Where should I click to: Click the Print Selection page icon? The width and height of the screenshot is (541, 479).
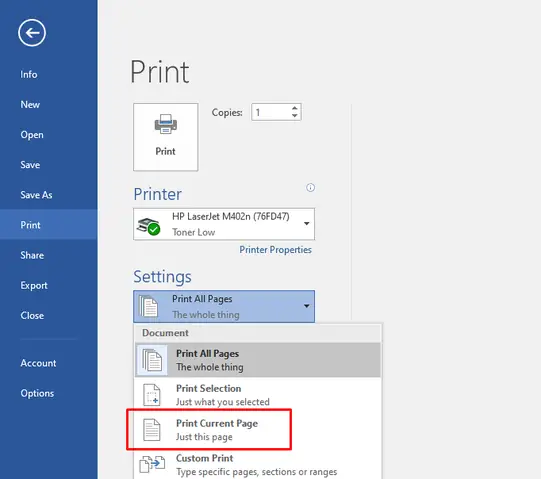(151, 395)
